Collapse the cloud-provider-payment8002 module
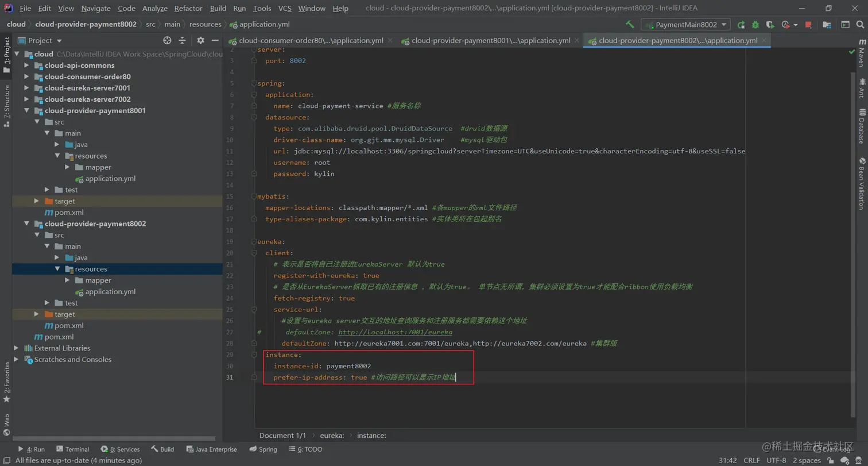This screenshot has width=868, height=466. click(x=26, y=224)
